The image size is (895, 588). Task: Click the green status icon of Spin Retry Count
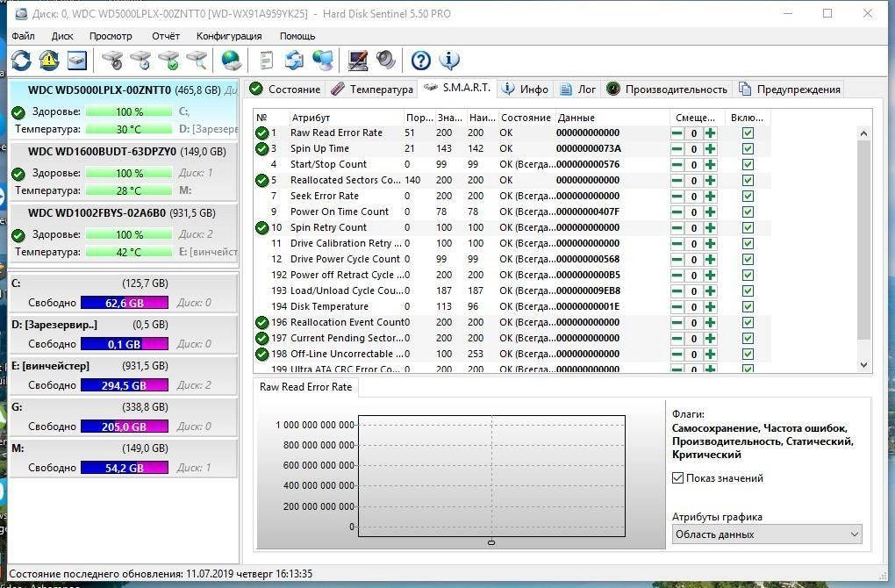pyautogui.click(x=262, y=228)
